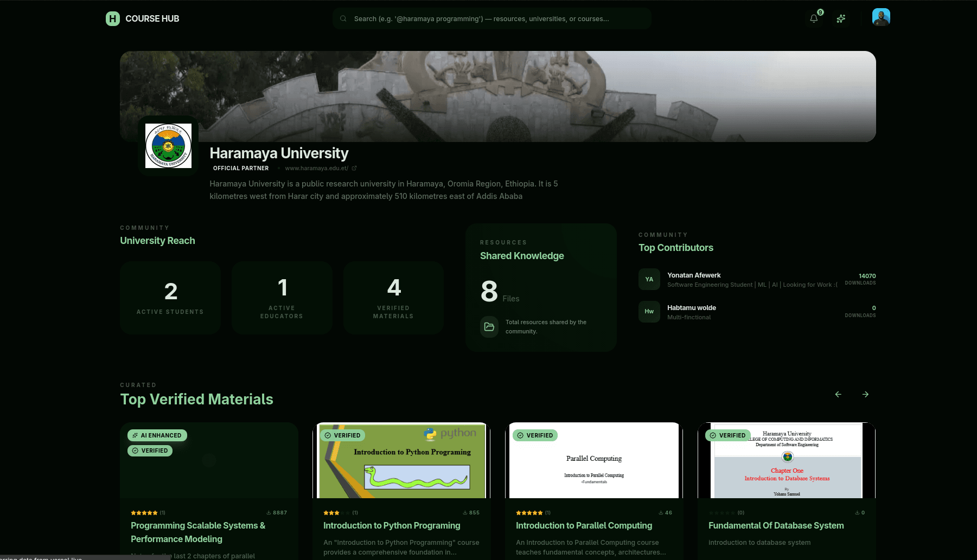Click the 14070 downloads value
Viewport: 977px width, 560px height.
[x=867, y=276]
